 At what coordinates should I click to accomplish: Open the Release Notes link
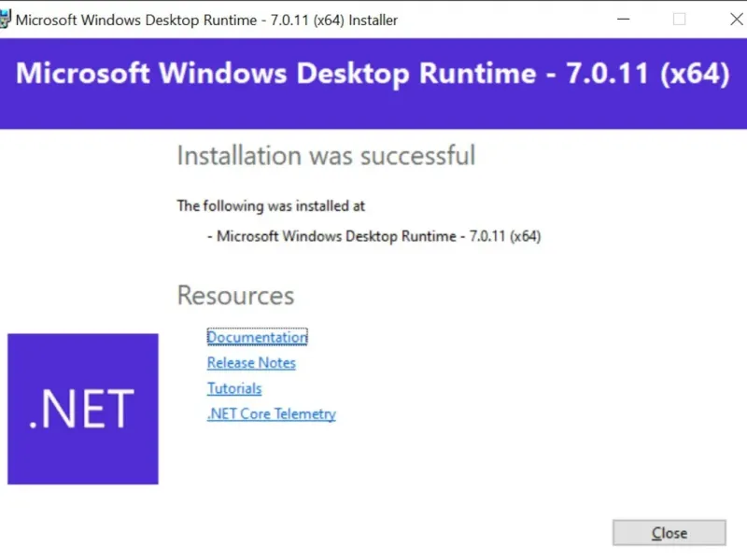click(x=251, y=363)
